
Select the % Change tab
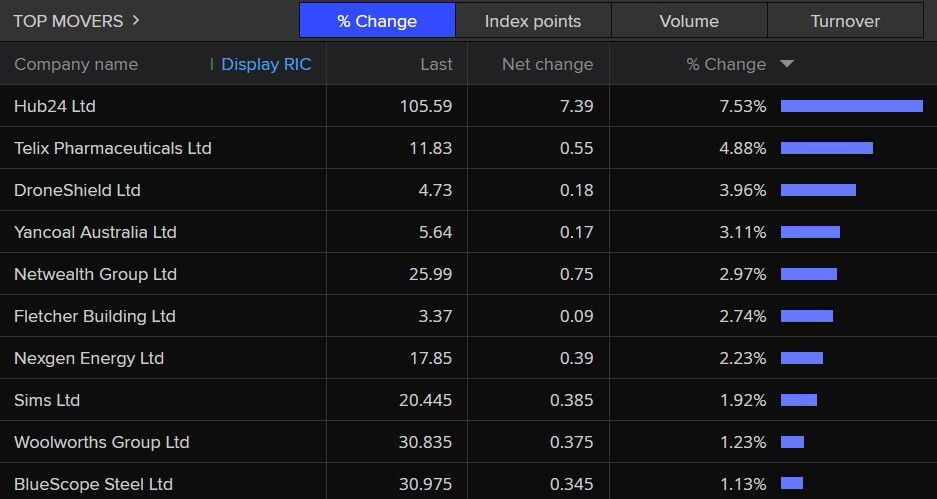point(377,21)
